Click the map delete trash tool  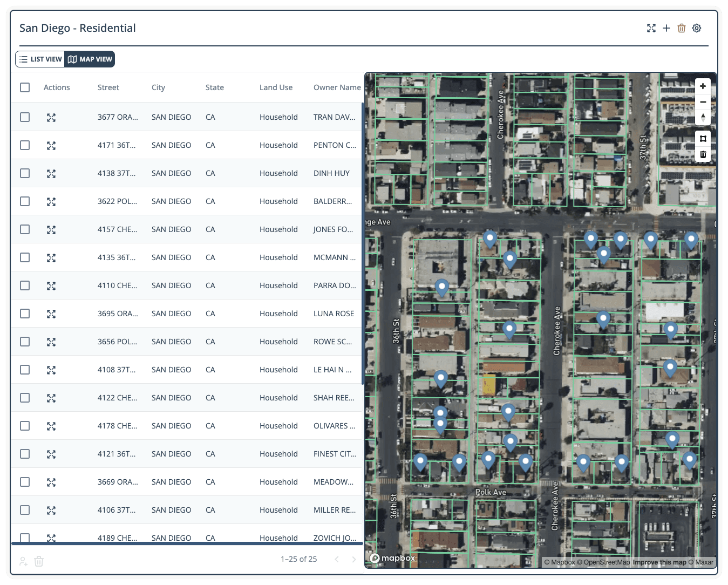[703, 154]
